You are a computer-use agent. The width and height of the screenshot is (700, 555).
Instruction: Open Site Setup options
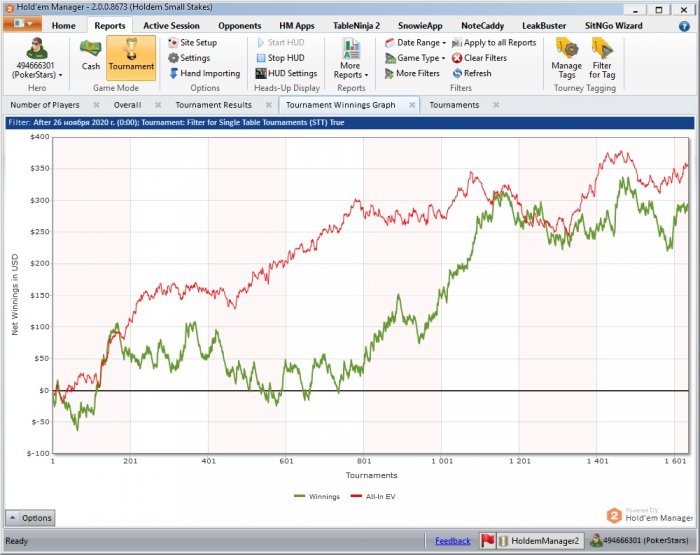193,43
